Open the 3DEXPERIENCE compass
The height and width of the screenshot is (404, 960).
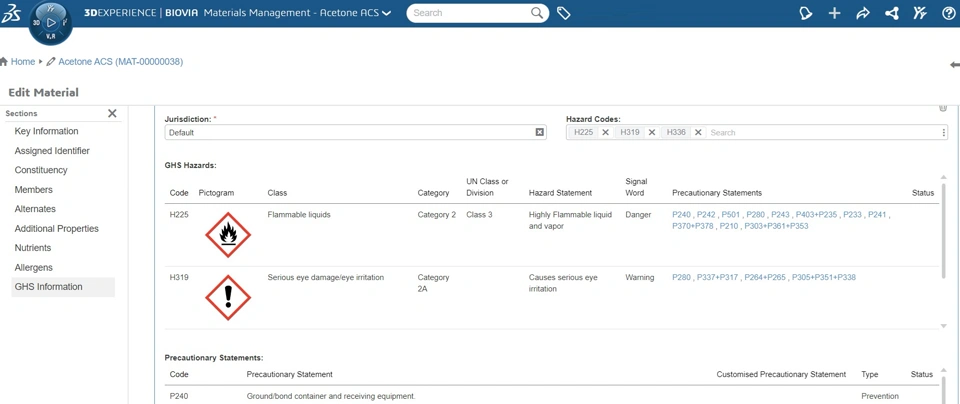point(51,23)
